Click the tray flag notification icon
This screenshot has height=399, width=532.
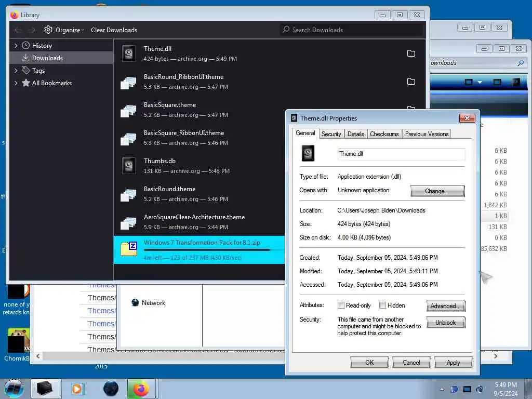[454, 389]
